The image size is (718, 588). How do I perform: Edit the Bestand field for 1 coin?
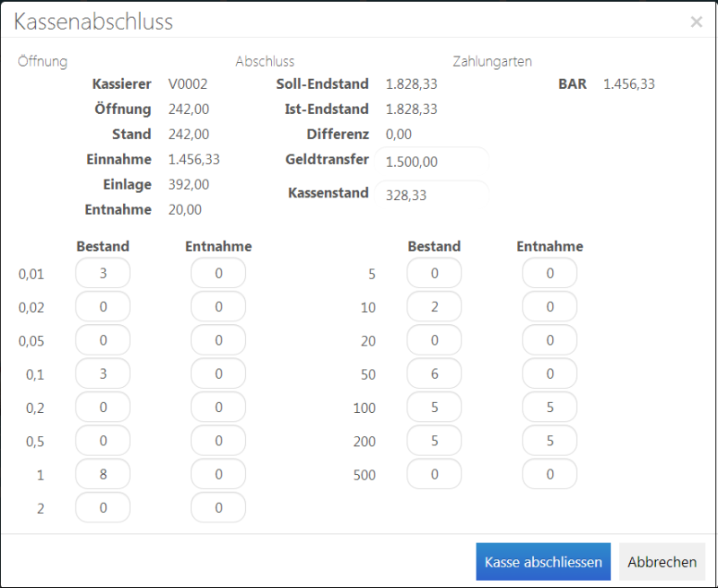[x=103, y=474]
